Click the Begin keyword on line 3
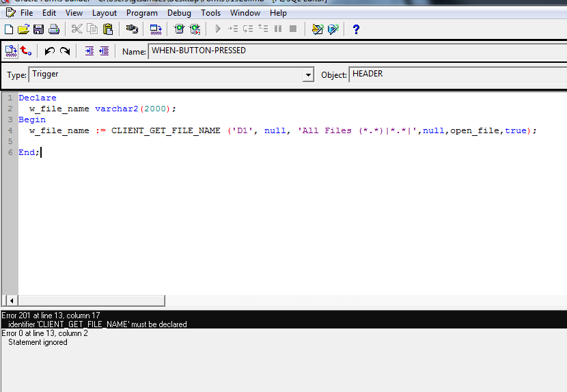The height and width of the screenshot is (392, 567). (x=32, y=120)
